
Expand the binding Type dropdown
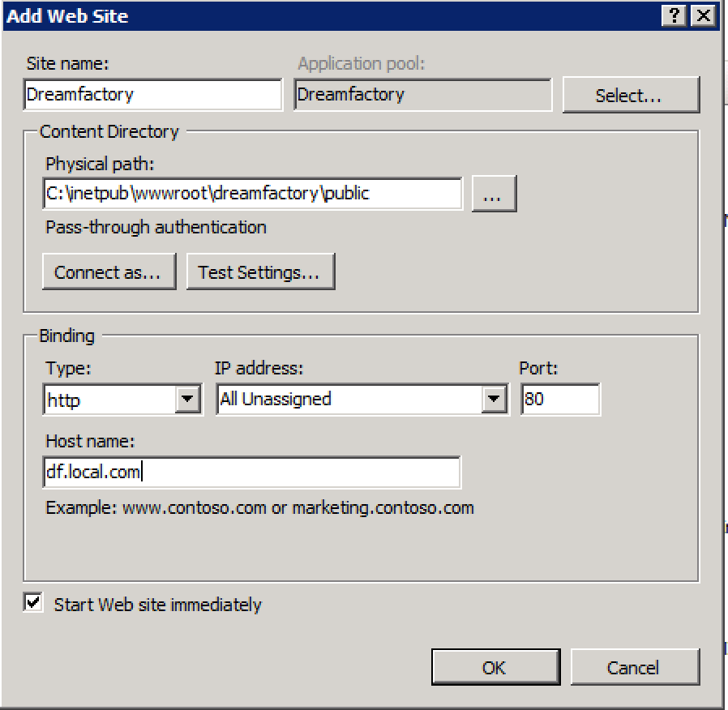[187, 399]
